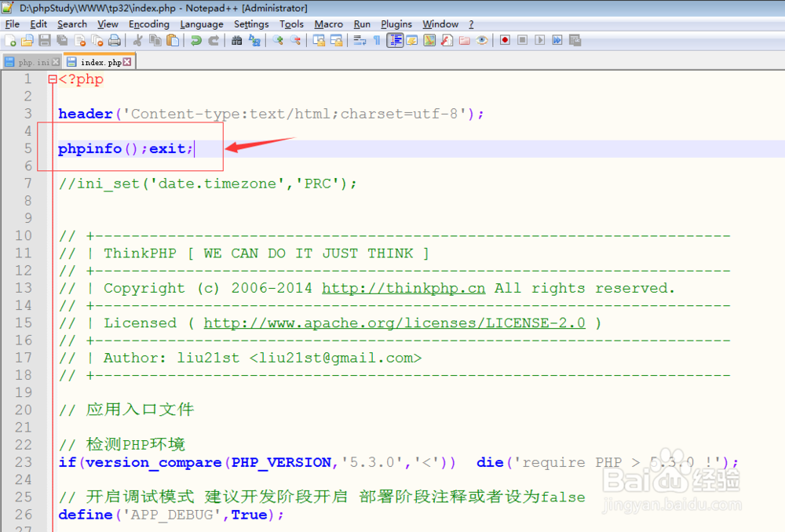Click the Replace toolbar icon
The image size is (785, 532).
tap(255, 41)
